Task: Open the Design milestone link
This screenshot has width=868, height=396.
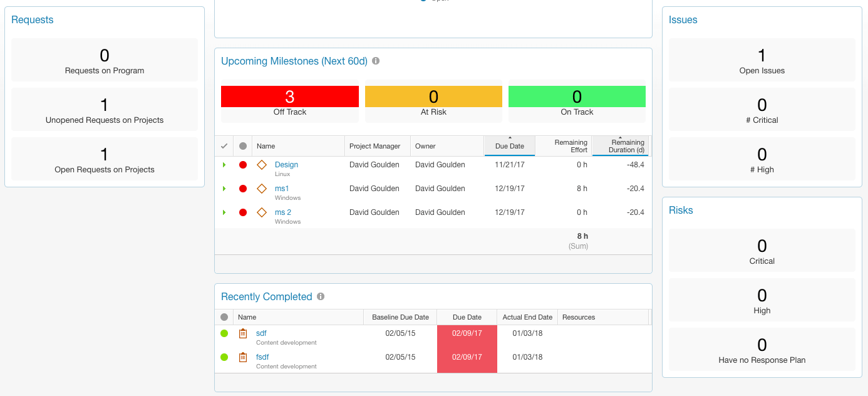Action: click(x=286, y=164)
